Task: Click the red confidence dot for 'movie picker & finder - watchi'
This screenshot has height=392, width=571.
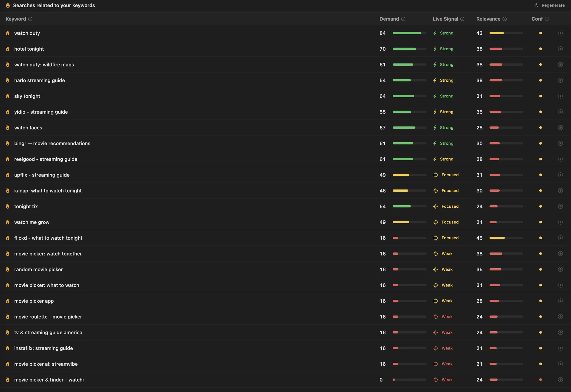Action: coord(540,380)
